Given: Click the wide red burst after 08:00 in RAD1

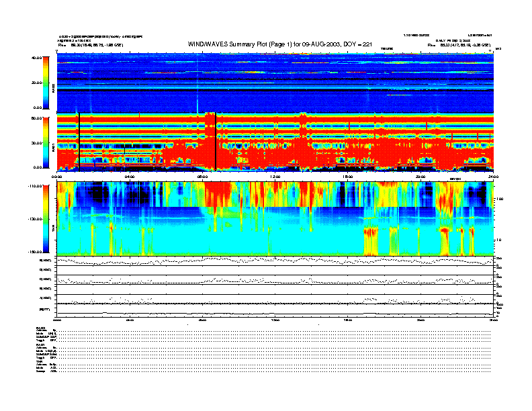Looking at the screenshot, I should tap(210, 141).
